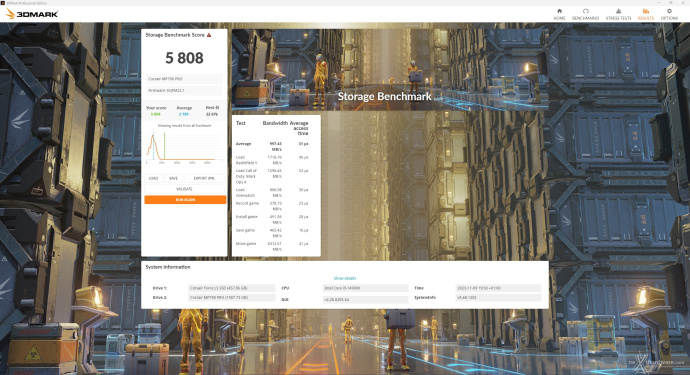
Task: Click the Move game row
Action: click(272, 246)
